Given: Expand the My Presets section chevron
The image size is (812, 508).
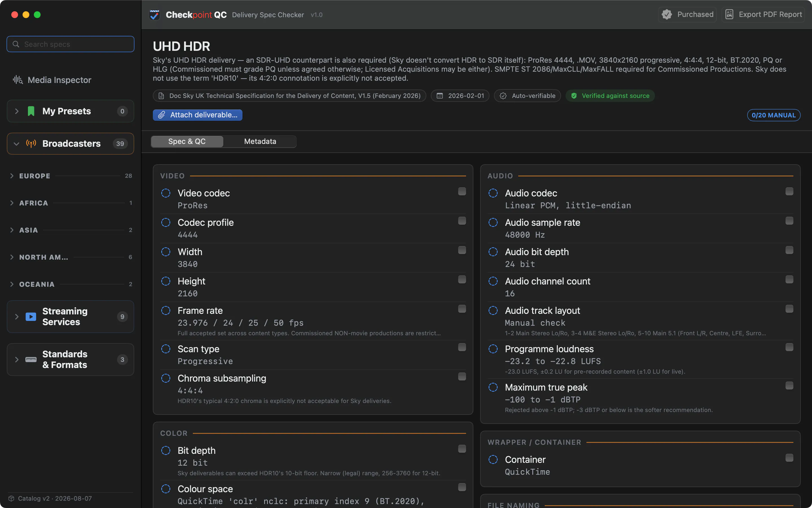Looking at the screenshot, I should click(x=16, y=111).
